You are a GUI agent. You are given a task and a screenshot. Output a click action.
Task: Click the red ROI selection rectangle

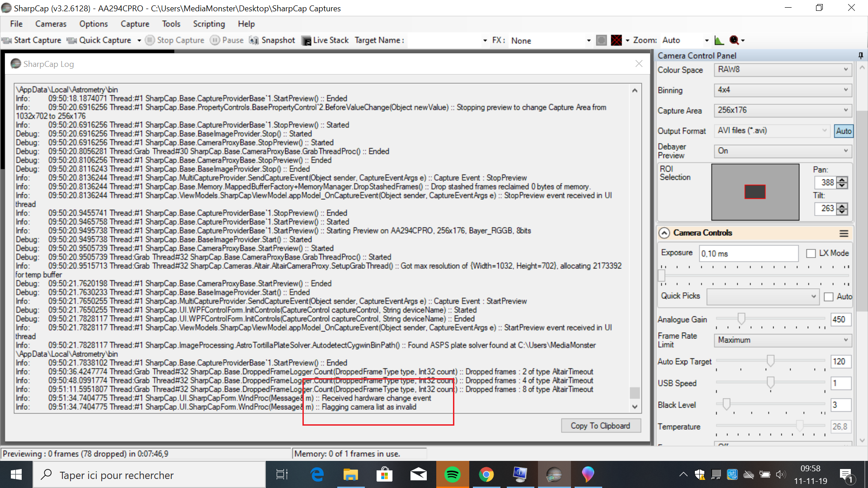tap(755, 192)
